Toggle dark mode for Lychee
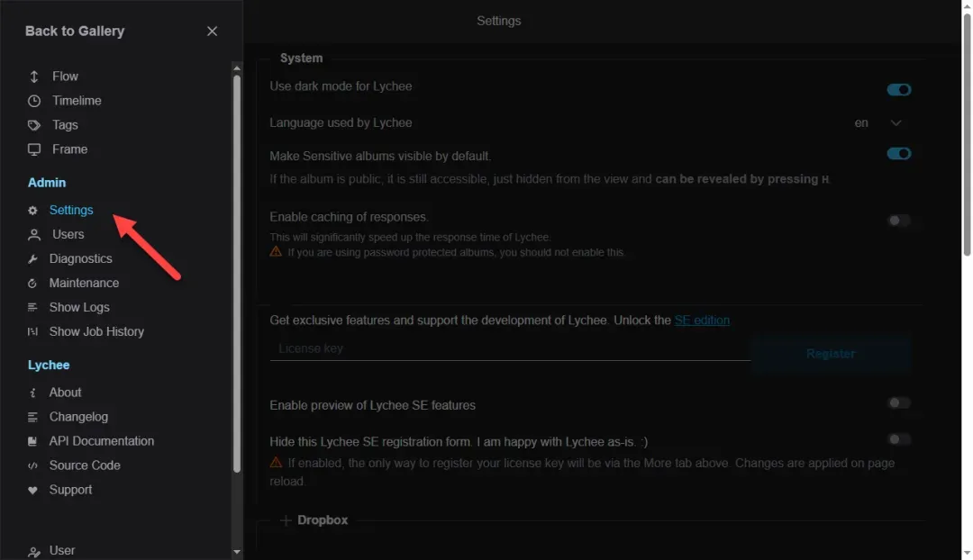This screenshot has height=560, width=973. (898, 90)
